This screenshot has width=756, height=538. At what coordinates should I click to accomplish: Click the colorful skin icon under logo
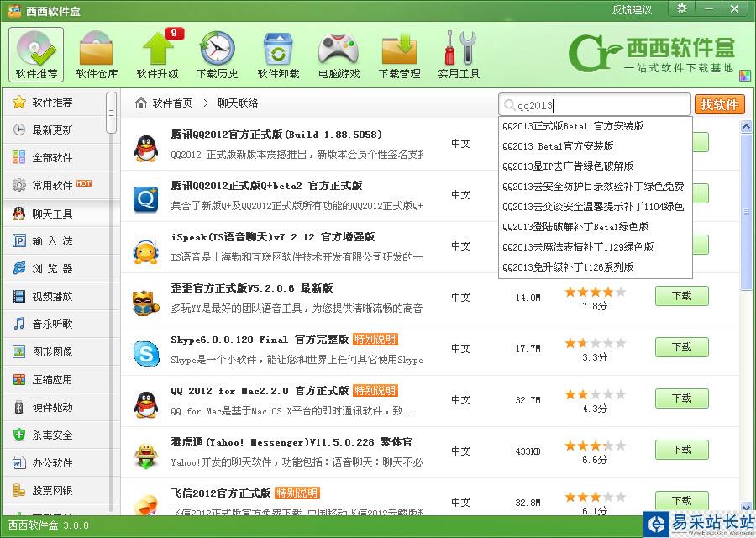(x=745, y=76)
